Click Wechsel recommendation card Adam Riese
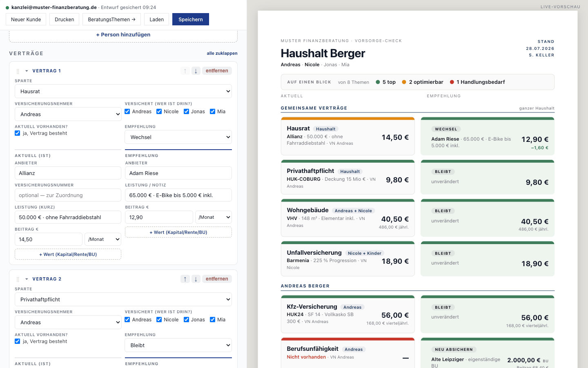588x368 pixels. point(488,136)
